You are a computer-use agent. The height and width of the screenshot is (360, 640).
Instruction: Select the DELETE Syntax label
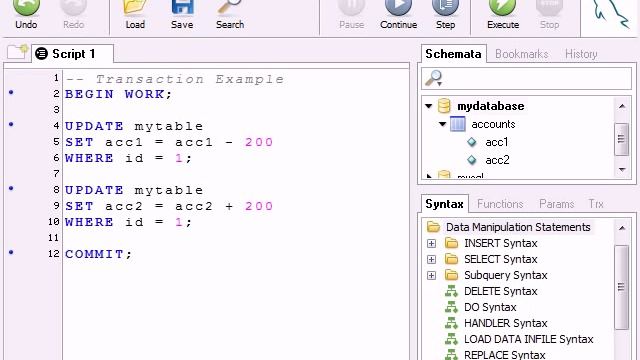500,291
